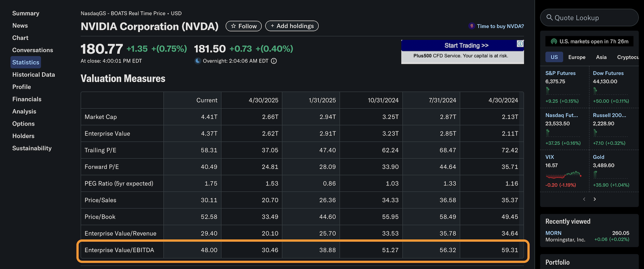The height and width of the screenshot is (269, 644).
Task: Focus the Quote Lookup search field
Action: [x=589, y=18]
